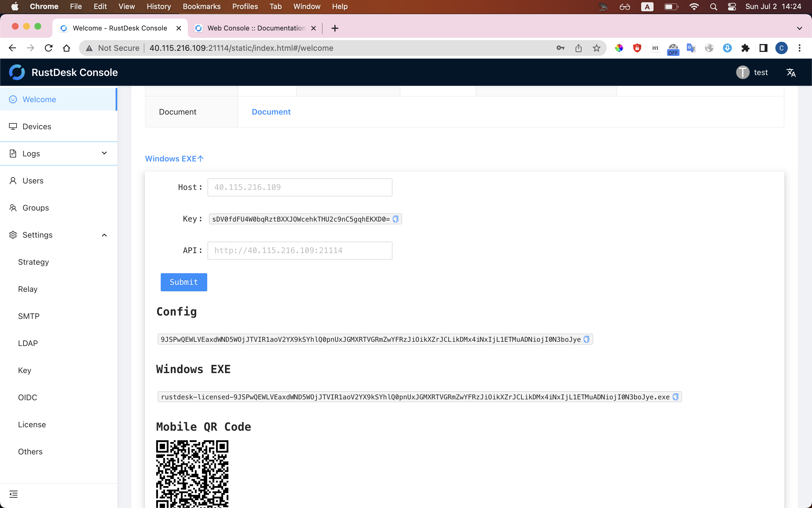Viewport: 812px width, 508px height.
Task: Open the Chrome three-dot menu
Action: (800, 48)
